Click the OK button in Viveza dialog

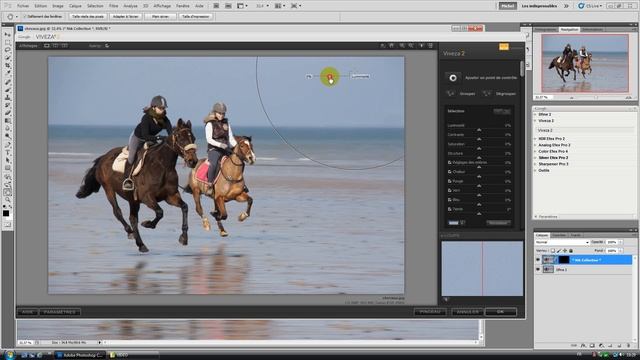coord(500,312)
